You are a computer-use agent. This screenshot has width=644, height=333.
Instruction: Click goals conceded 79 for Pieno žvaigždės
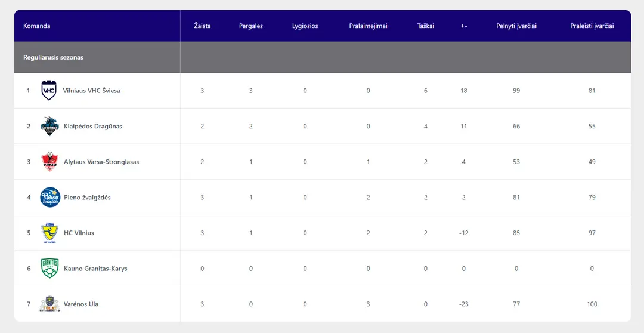pos(592,198)
